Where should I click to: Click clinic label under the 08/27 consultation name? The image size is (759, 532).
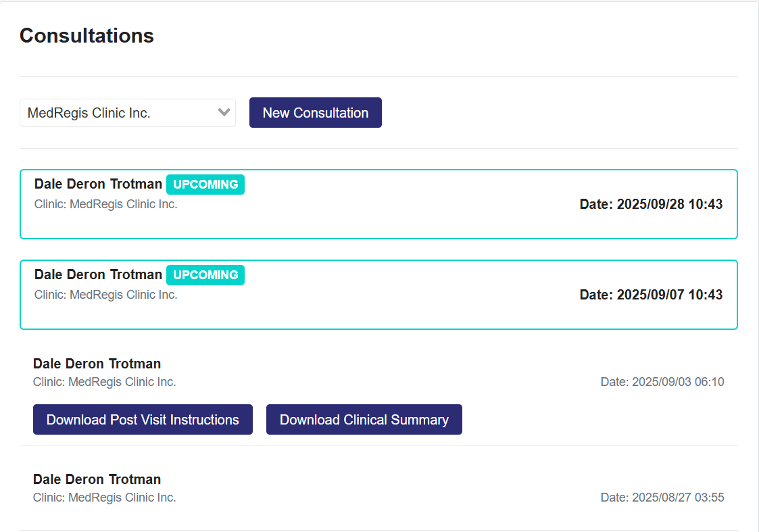[104, 498]
